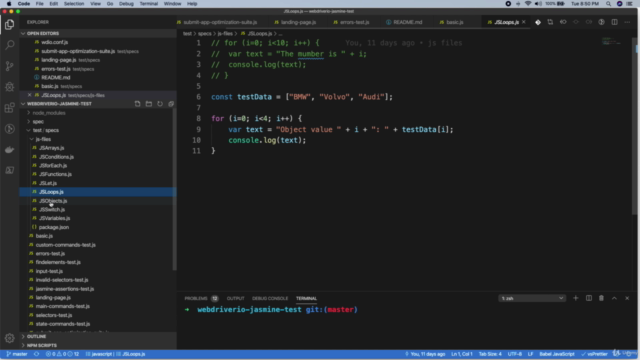640x360 pixels.
Task: Open the Docker view in activity bar
Action: [9, 150]
